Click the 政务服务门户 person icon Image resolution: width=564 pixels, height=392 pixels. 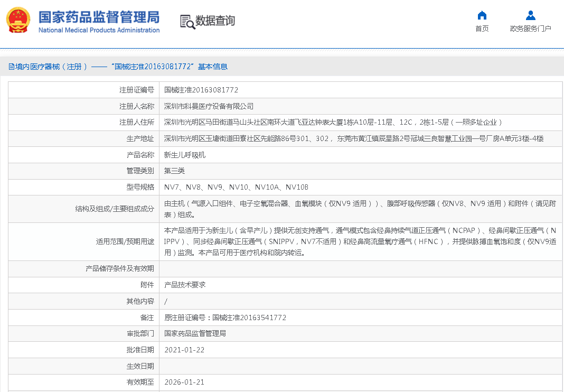click(x=530, y=15)
